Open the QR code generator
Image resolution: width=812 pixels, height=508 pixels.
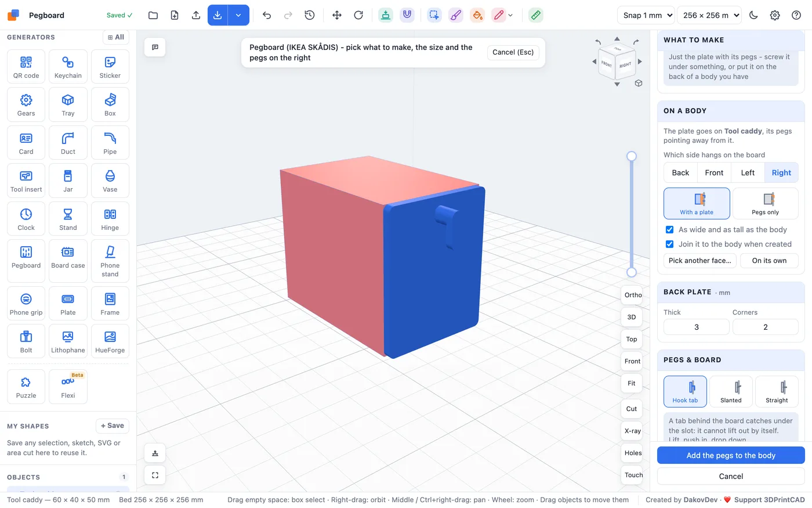pos(26,67)
